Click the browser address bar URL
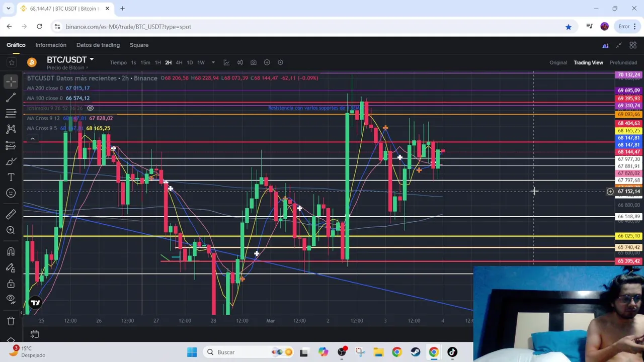The width and height of the screenshot is (644, 362). (x=128, y=27)
